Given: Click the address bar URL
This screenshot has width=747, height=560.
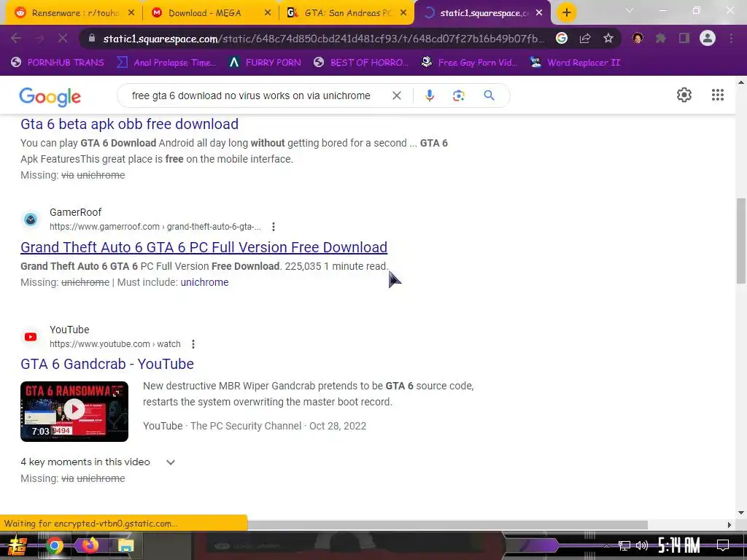Looking at the screenshot, I should coord(323,39).
